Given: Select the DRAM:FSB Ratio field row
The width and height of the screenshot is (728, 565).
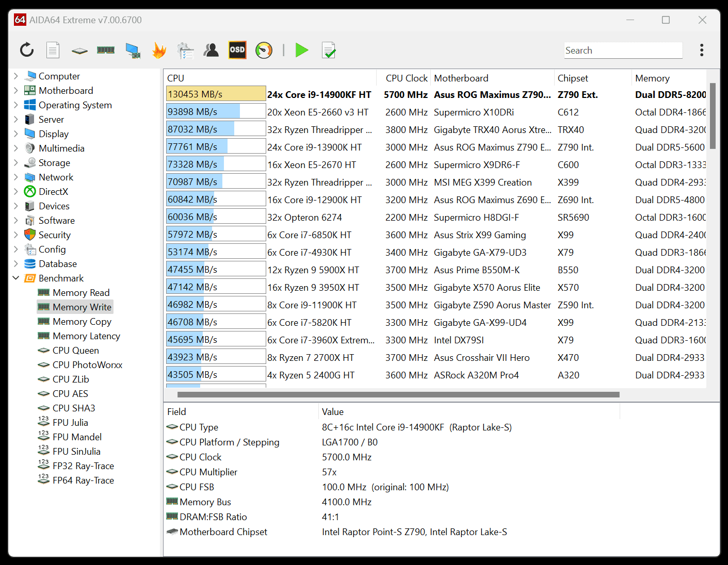Looking at the screenshot, I should [x=391, y=517].
